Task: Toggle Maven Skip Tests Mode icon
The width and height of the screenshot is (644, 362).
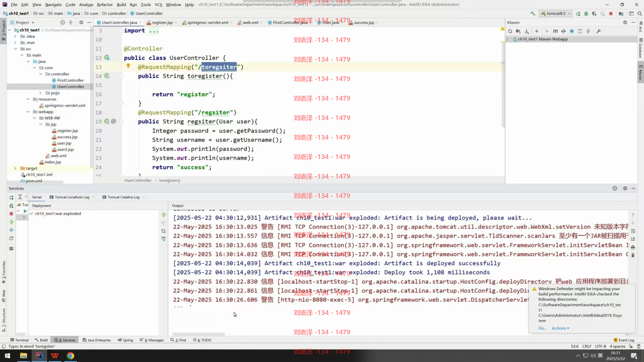Action: pos(572,31)
